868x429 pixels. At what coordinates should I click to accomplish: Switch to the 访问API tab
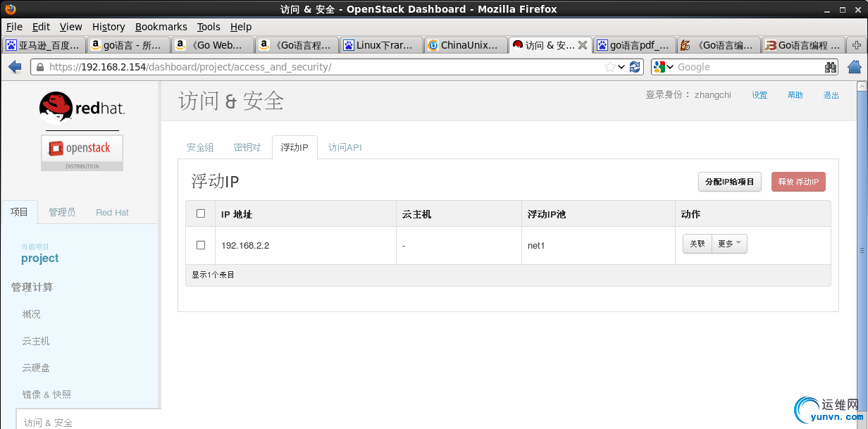click(345, 147)
